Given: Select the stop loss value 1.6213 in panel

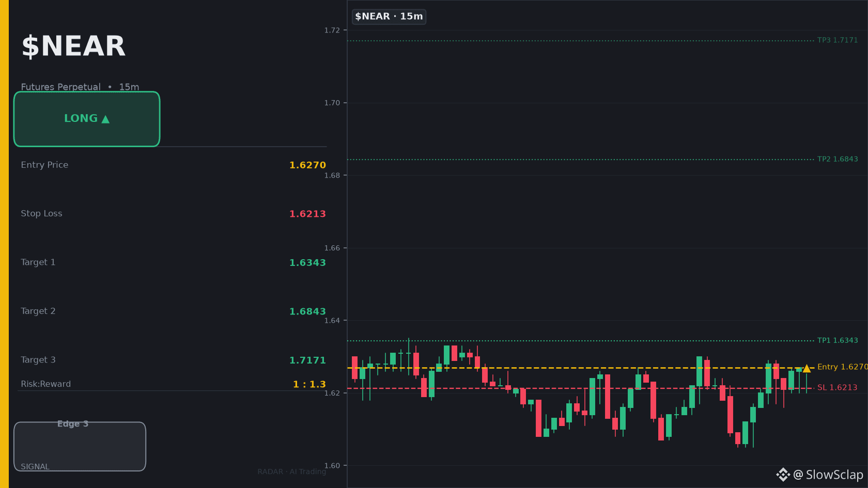Looking at the screenshot, I should (307, 214).
